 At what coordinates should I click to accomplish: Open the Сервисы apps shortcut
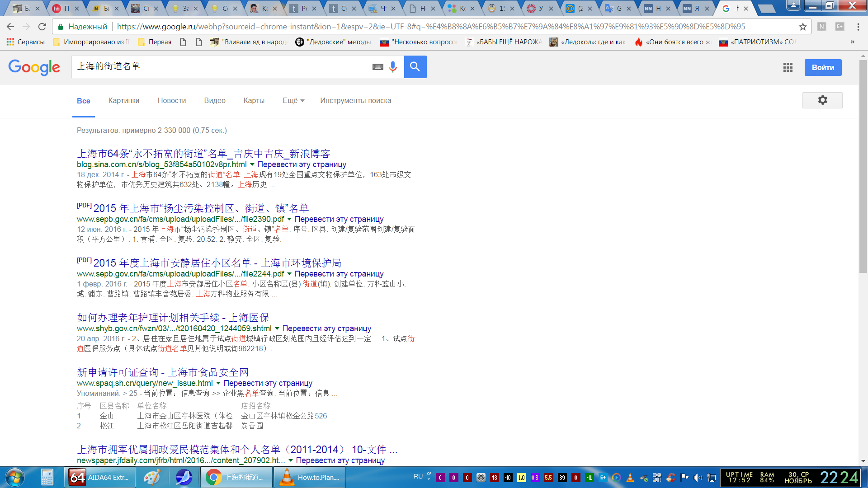26,42
